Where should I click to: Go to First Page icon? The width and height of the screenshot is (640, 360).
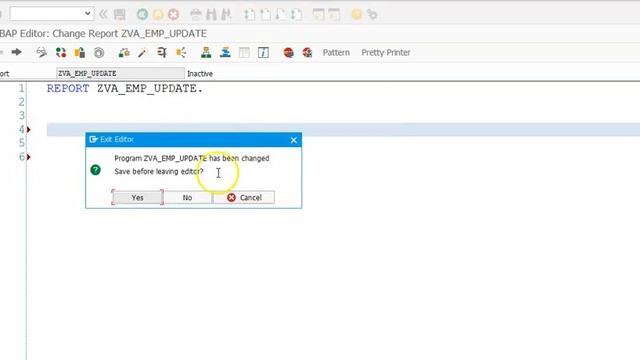(249, 15)
